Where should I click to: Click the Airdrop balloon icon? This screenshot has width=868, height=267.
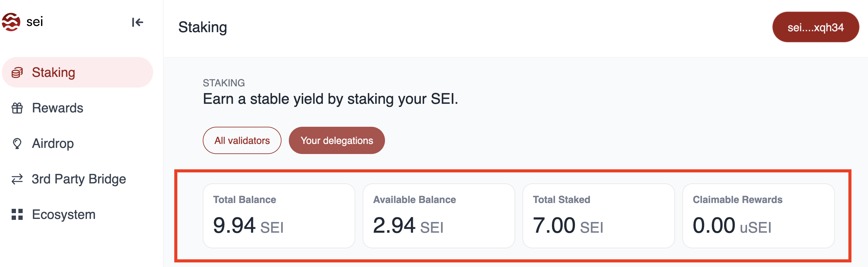[17, 143]
